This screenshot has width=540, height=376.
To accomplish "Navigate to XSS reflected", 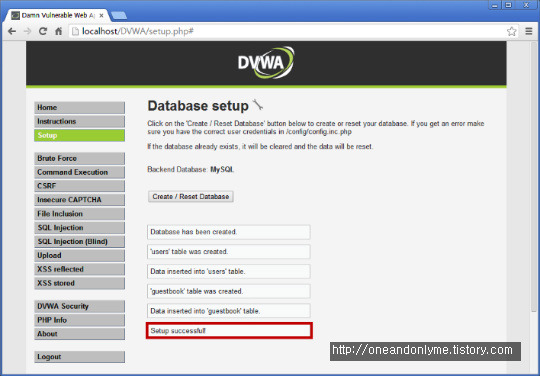I will coord(80,269).
